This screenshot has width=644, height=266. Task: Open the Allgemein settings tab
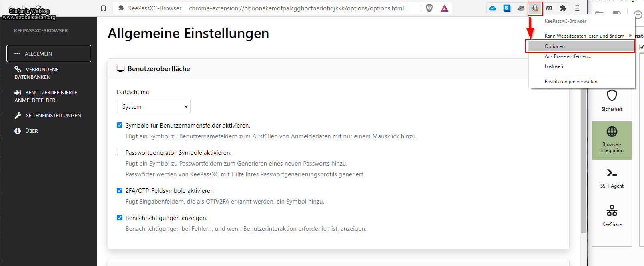tap(49, 54)
